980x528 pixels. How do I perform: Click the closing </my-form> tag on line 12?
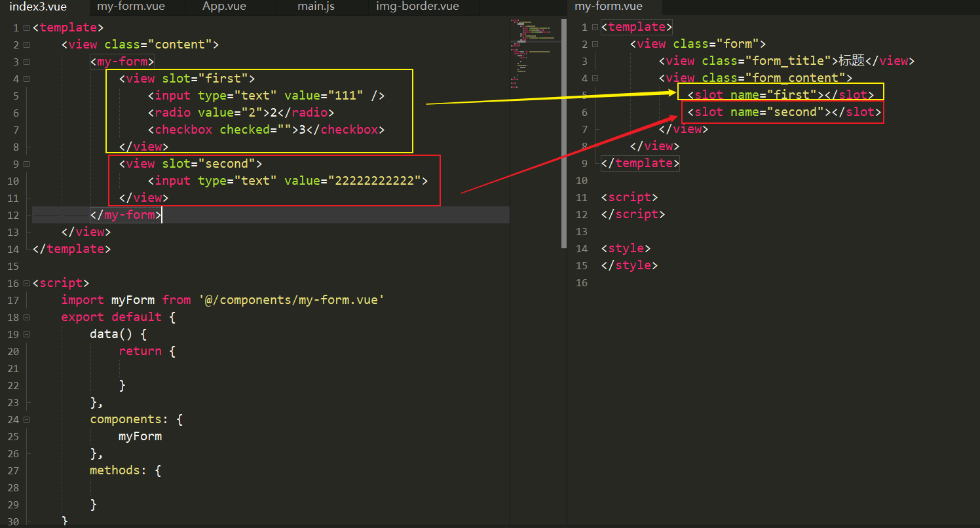pos(126,215)
